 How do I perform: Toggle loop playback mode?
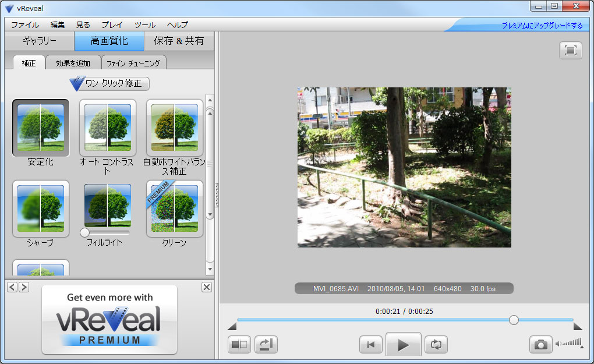[x=436, y=344]
